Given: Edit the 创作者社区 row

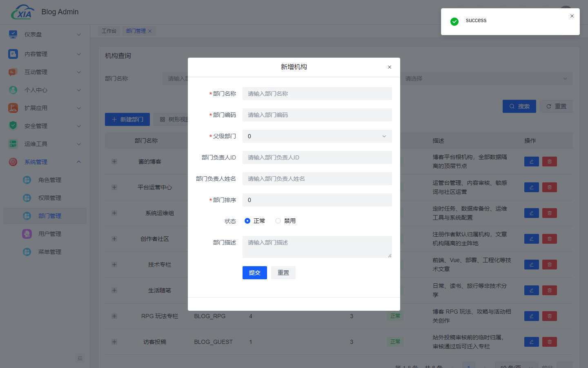Looking at the screenshot, I should click(532, 239).
